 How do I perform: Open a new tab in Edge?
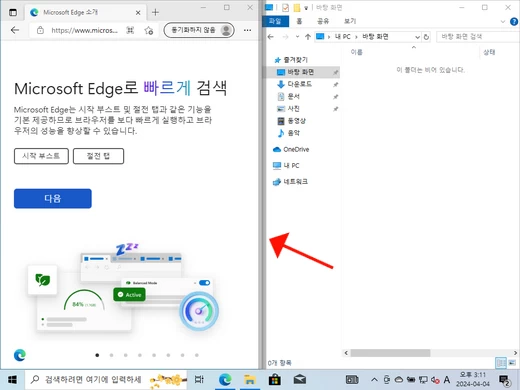(x=155, y=12)
